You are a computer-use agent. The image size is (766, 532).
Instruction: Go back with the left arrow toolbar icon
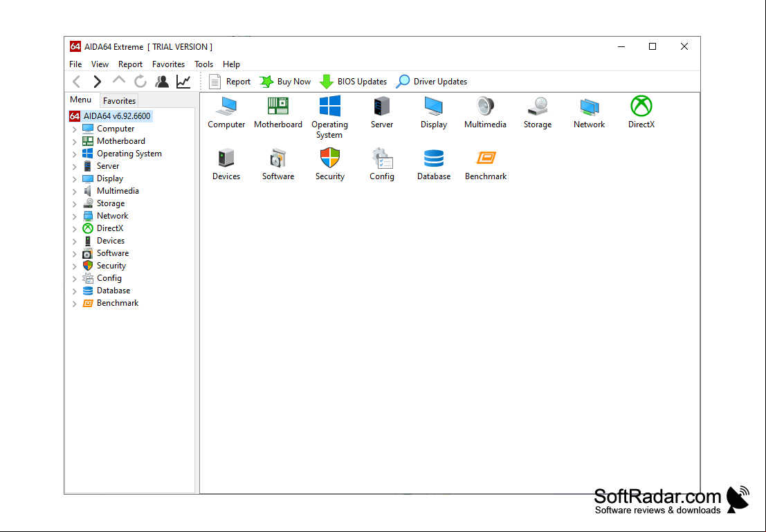point(77,82)
